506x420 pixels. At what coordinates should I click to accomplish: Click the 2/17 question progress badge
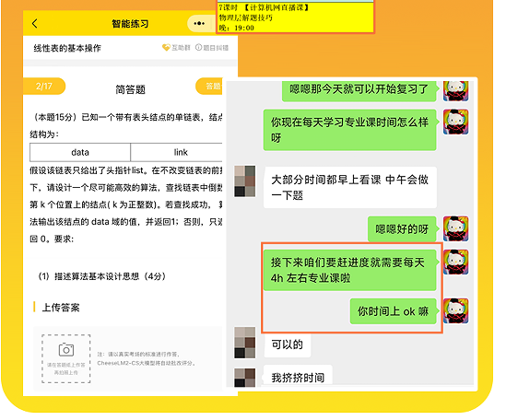click(44, 87)
